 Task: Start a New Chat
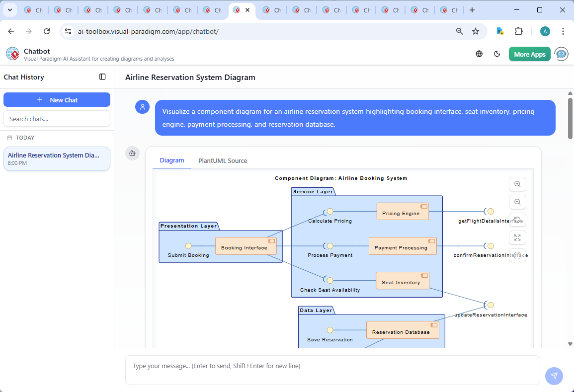point(57,99)
